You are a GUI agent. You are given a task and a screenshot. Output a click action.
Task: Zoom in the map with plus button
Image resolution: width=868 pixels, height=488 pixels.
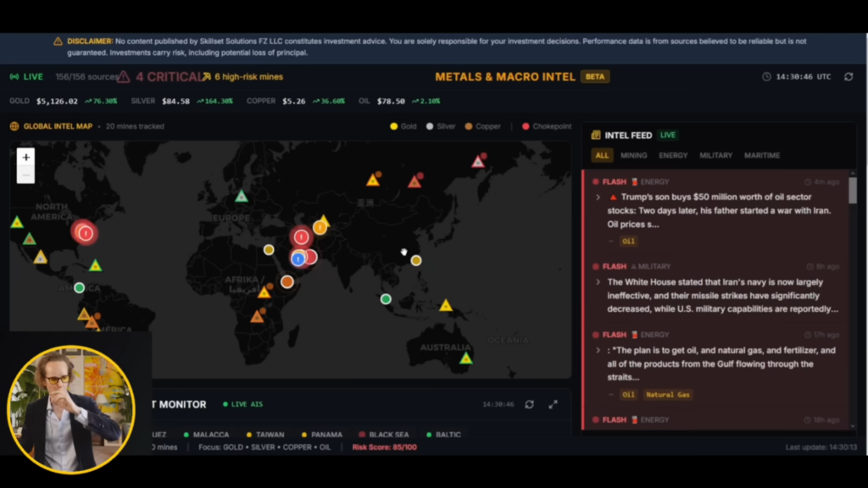pyautogui.click(x=26, y=157)
